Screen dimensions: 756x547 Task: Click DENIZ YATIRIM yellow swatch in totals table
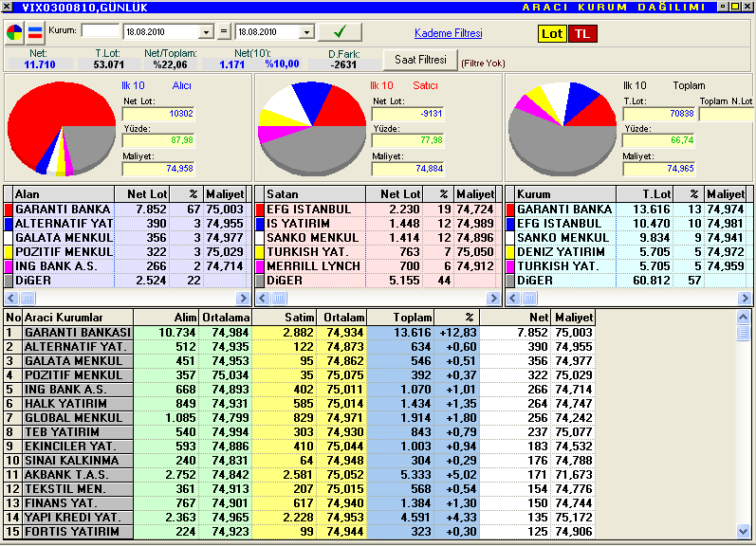click(510, 252)
